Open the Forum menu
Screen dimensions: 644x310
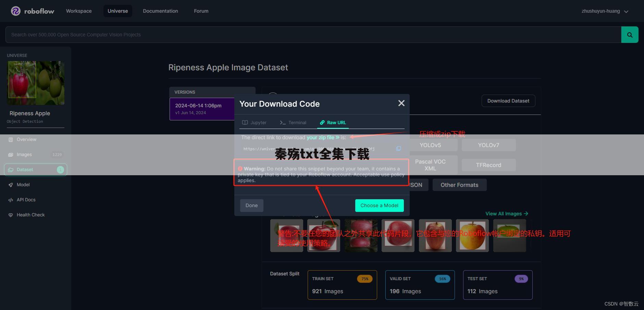[x=201, y=11]
